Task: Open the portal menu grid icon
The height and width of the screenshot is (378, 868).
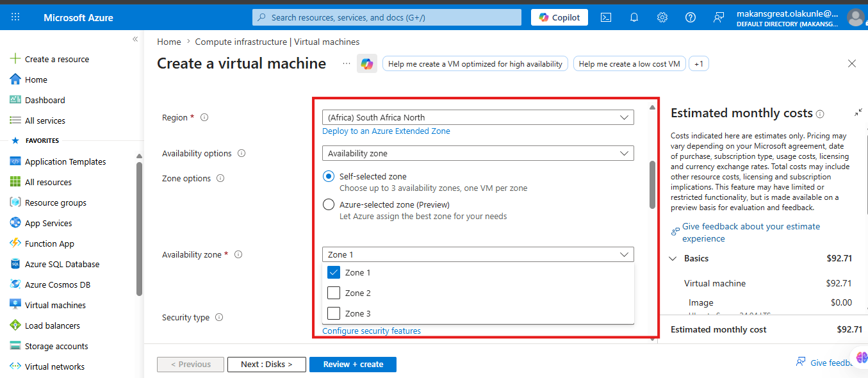Action: 15,17
